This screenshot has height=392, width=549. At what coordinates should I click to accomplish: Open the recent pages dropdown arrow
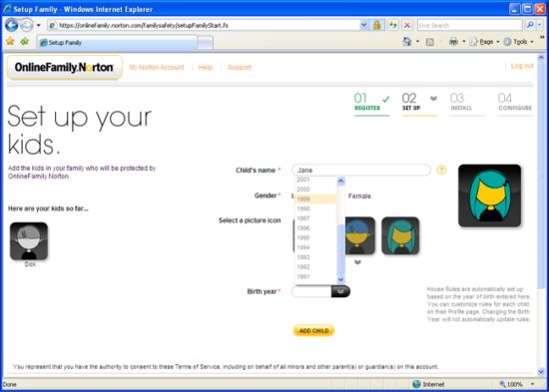(x=39, y=25)
